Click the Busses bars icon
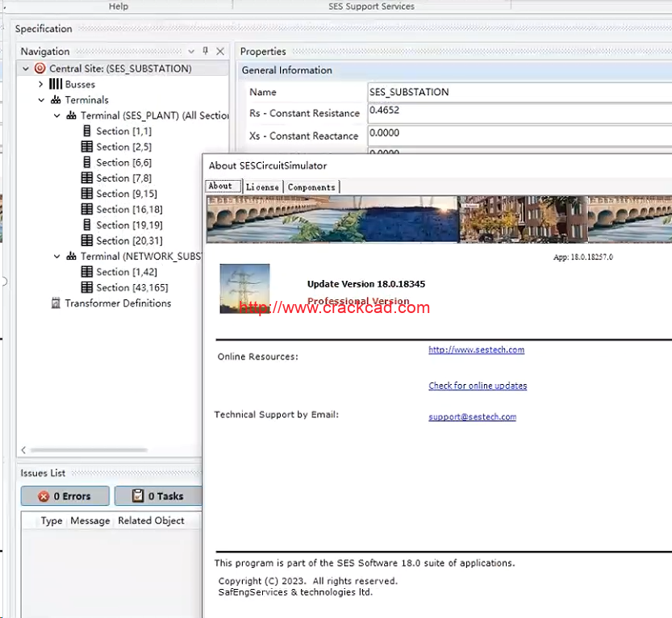This screenshot has height=618, width=672. (56, 84)
